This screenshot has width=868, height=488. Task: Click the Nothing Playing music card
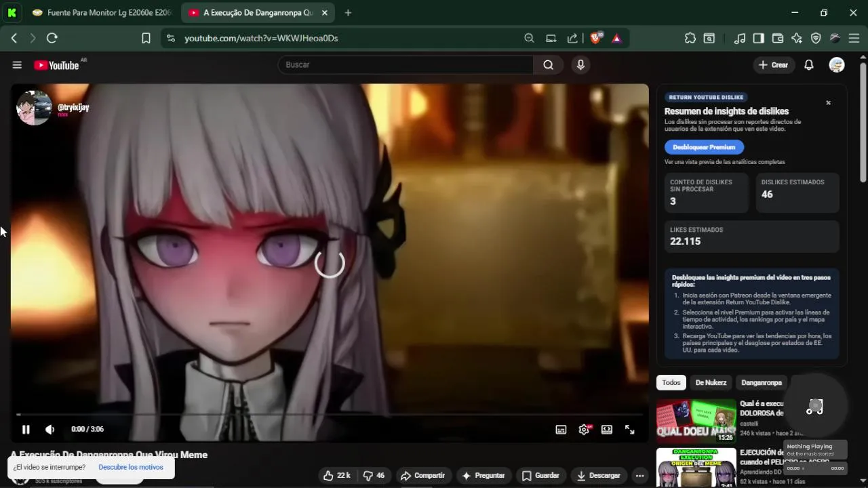point(815,449)
